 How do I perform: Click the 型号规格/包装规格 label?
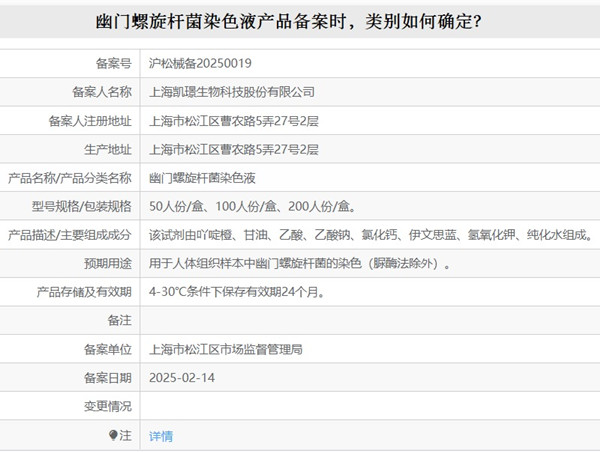click(82, 207)
